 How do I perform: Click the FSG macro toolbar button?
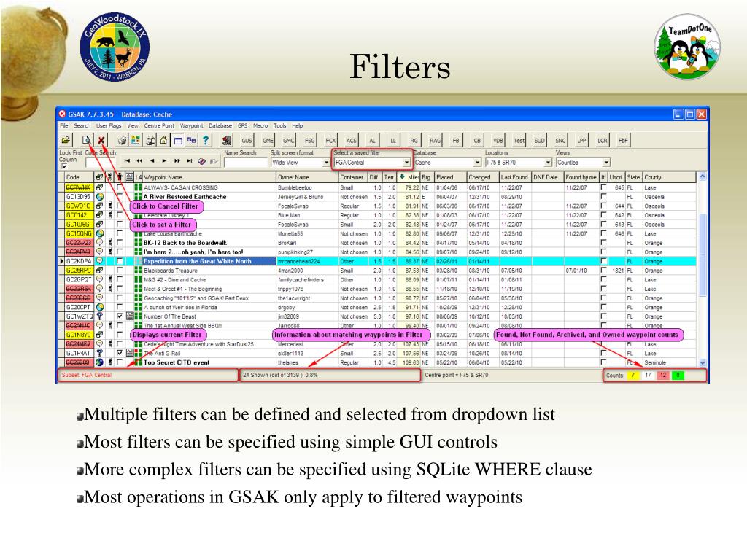[309, 141]
